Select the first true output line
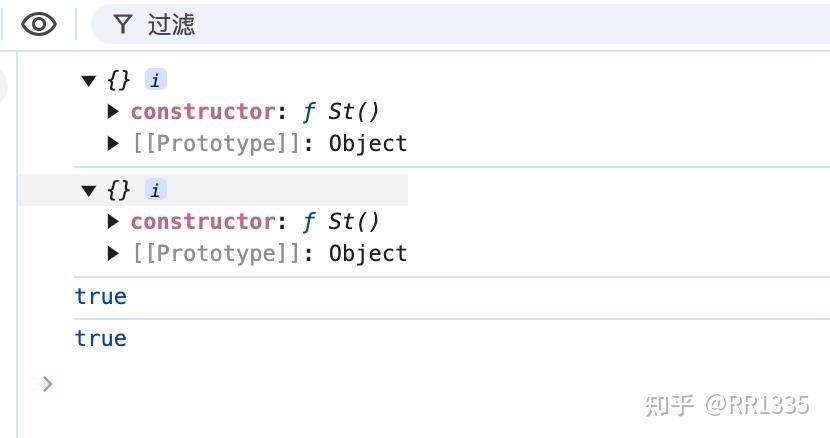Viewport: 830px width, 438px height. [x=101, y=297]
